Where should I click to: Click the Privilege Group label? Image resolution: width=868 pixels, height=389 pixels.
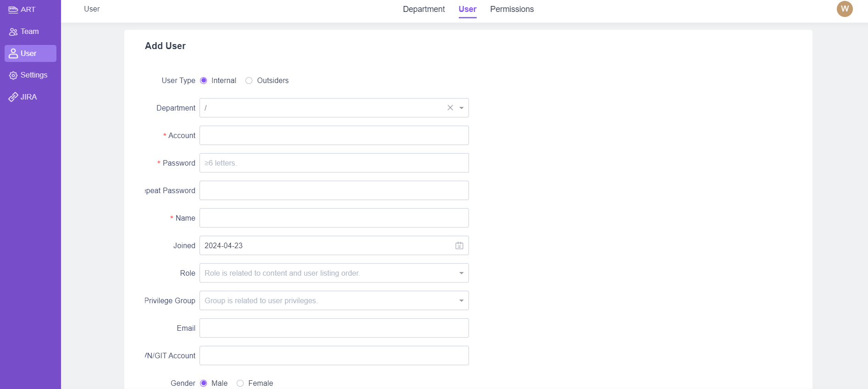[x=170, y=300]
